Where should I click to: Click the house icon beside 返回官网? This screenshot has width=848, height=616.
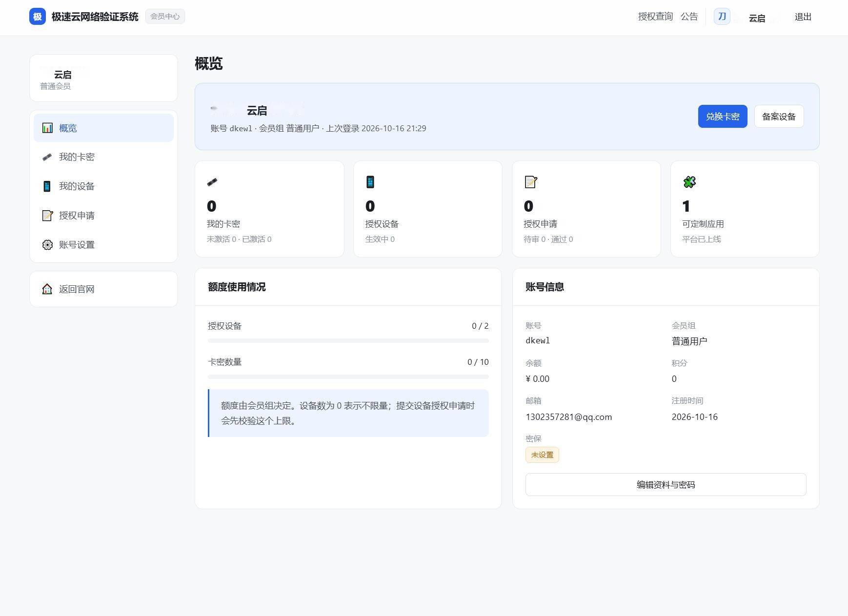click(47, 289)
